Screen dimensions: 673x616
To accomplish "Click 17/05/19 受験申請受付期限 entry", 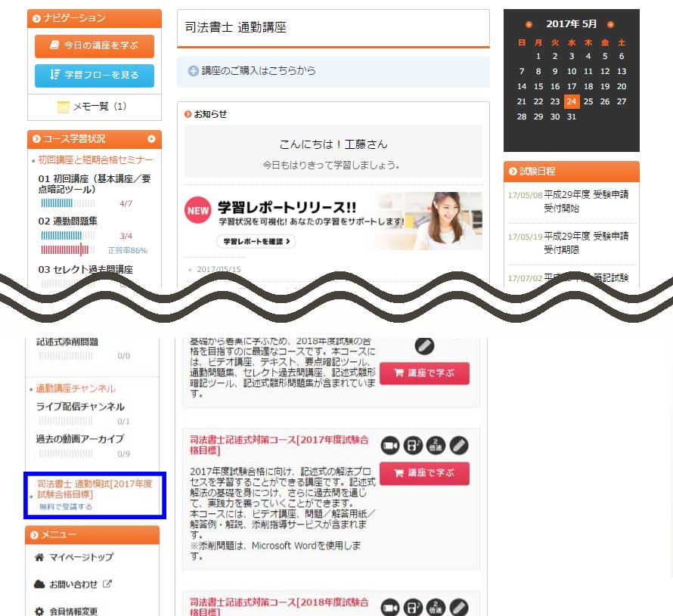I will tap(570, 243).
